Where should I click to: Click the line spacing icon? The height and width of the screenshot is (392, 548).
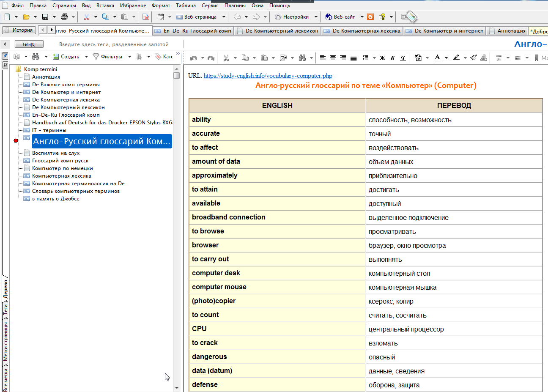[365, 58]
